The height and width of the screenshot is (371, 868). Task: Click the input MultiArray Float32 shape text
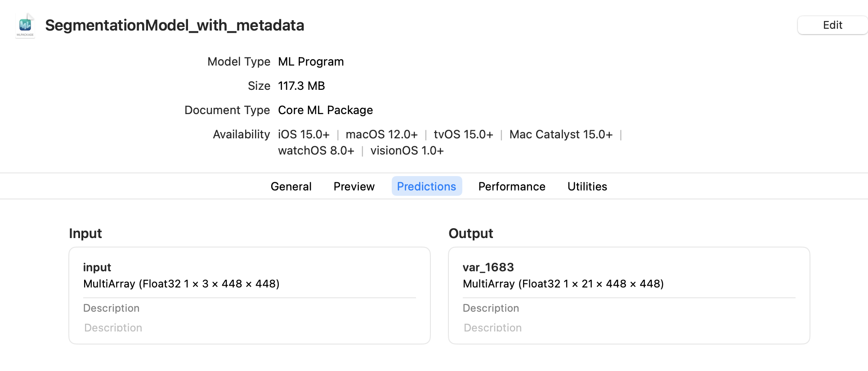point(181,284)
